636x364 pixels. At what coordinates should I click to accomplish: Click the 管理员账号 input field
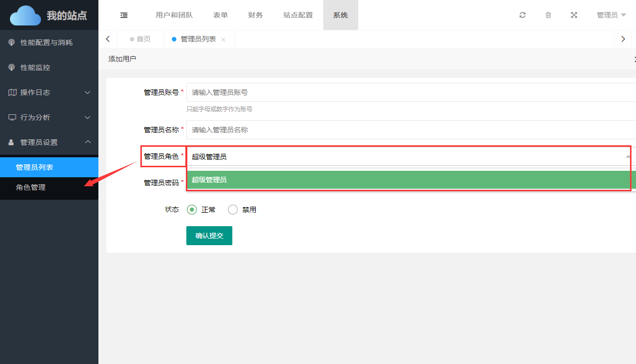click(410, 92)
